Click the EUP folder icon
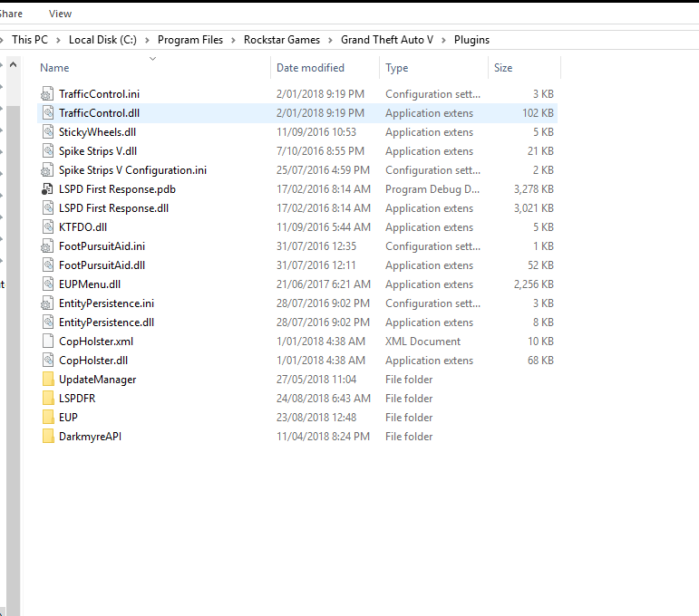The width and height of the screenshot is (699, 616). tap(48, 418)
